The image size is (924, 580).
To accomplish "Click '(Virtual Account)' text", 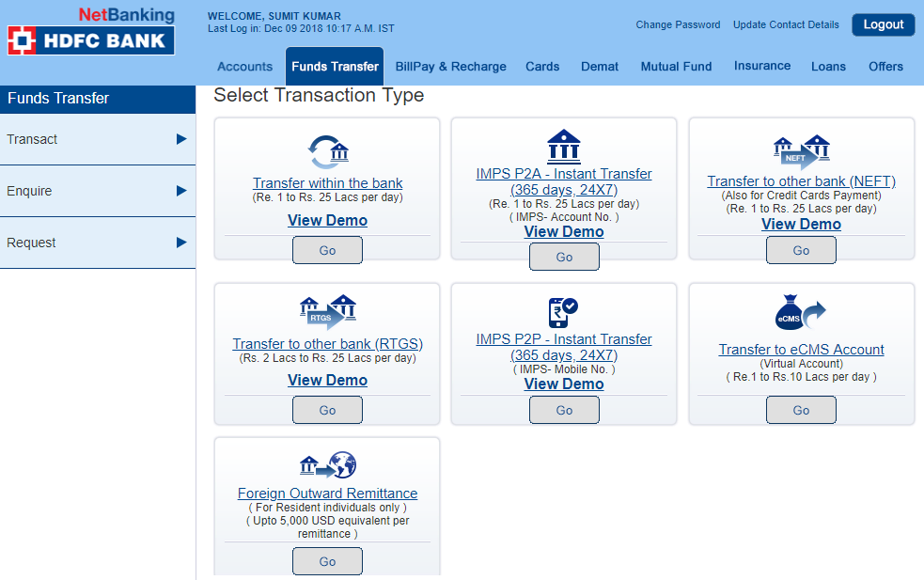I will coord(802,364).
